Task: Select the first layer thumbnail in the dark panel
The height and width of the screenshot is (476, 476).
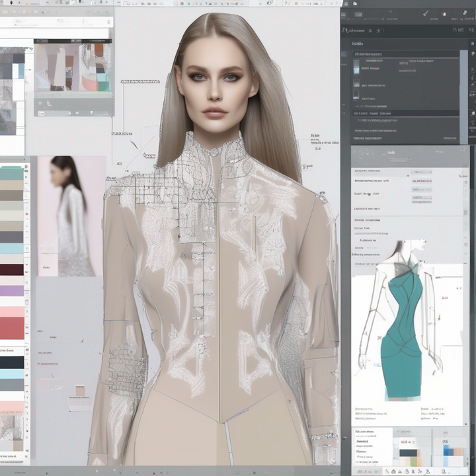Action: point(356,67)
